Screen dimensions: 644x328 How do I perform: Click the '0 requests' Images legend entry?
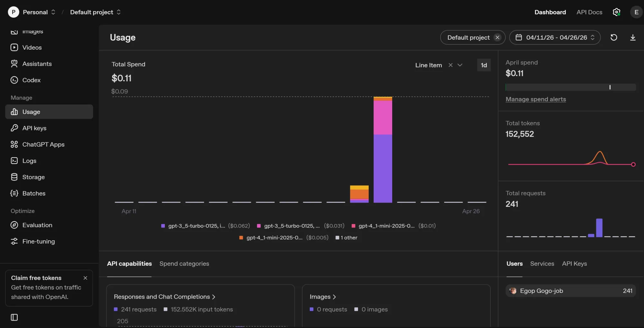tap(328, 309)
